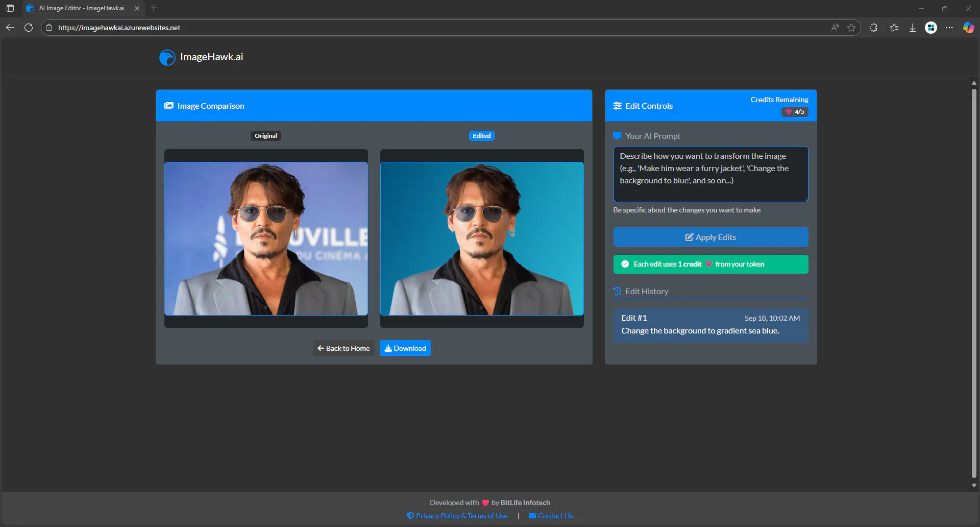The image size is (980, 527).
Task: Select the AI Image Editor tab
Action: point(82,8)
